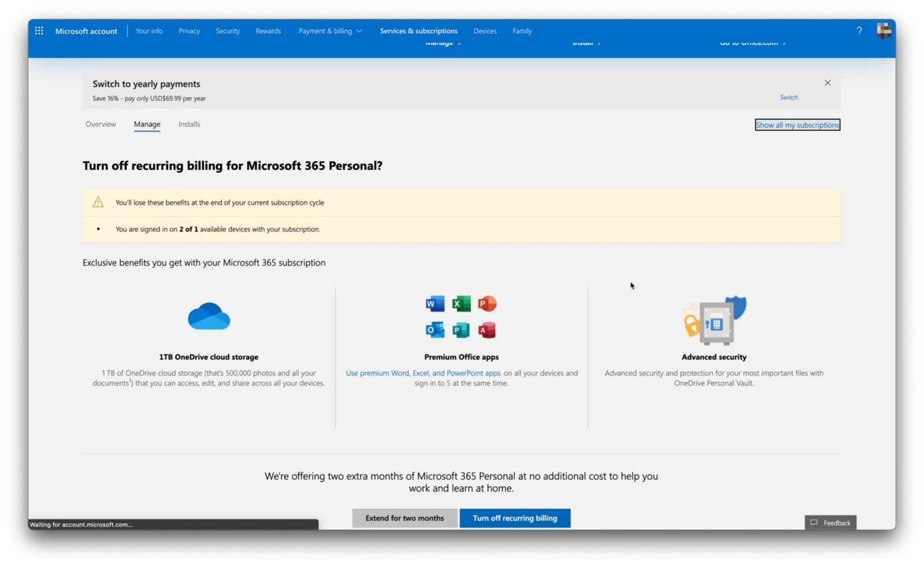Click the Word app icon
The height and width of the screenshot is (567, 924).
point(435,304)
